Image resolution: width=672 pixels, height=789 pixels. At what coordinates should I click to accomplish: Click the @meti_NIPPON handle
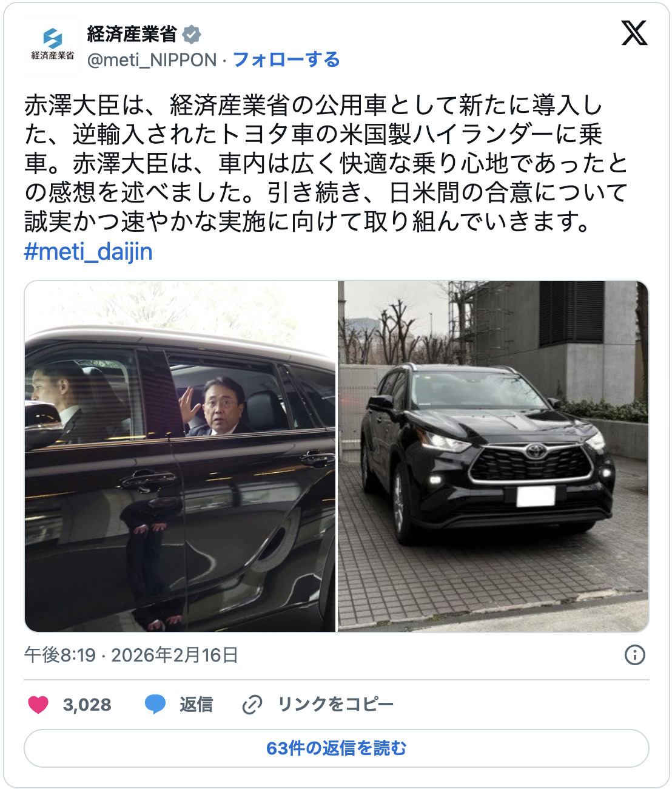(152, 60)
